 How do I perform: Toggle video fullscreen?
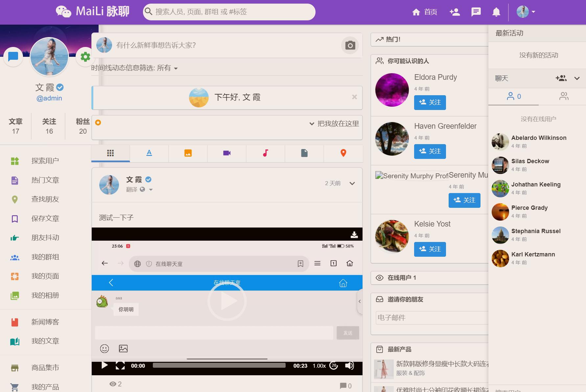point(120,365)
